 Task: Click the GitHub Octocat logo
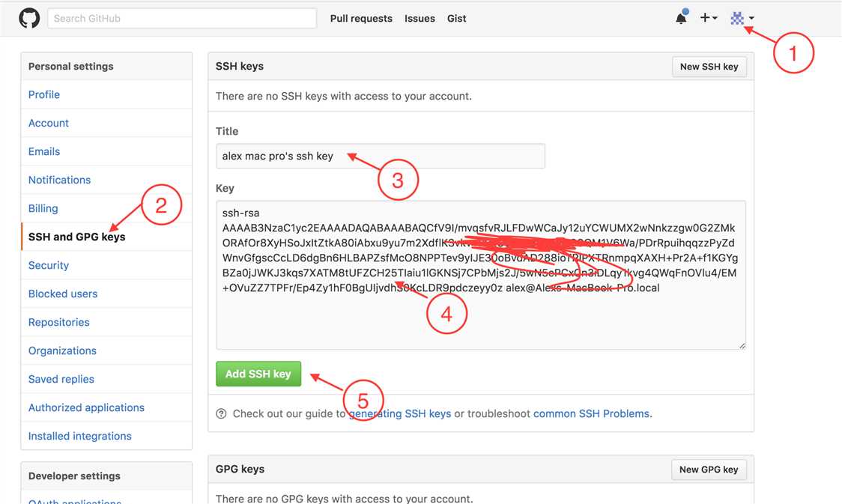[29, 18]
